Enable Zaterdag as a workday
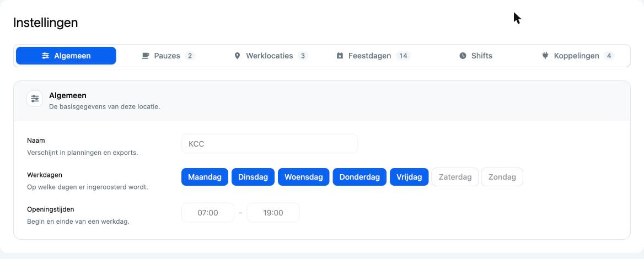The image size is (644, 259). [x=455, y=177]
